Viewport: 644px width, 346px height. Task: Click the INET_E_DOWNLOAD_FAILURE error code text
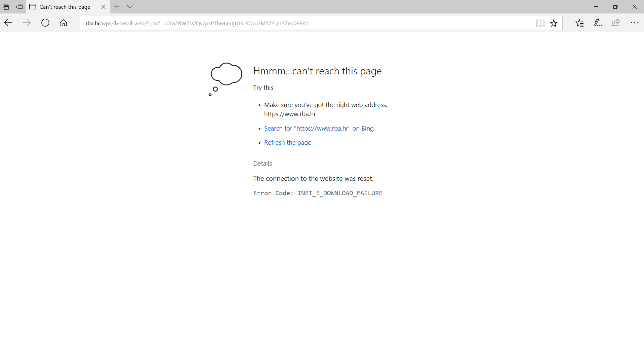[340, 193]
